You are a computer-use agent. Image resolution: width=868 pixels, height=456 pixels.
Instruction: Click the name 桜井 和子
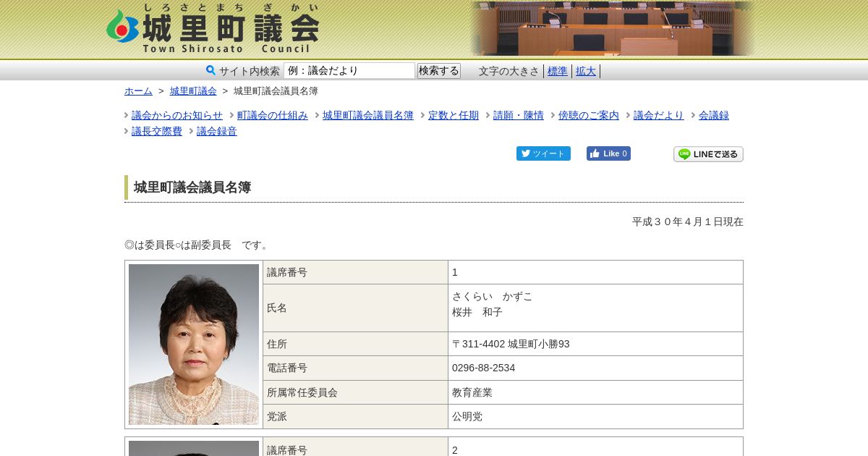click(477, 312)
